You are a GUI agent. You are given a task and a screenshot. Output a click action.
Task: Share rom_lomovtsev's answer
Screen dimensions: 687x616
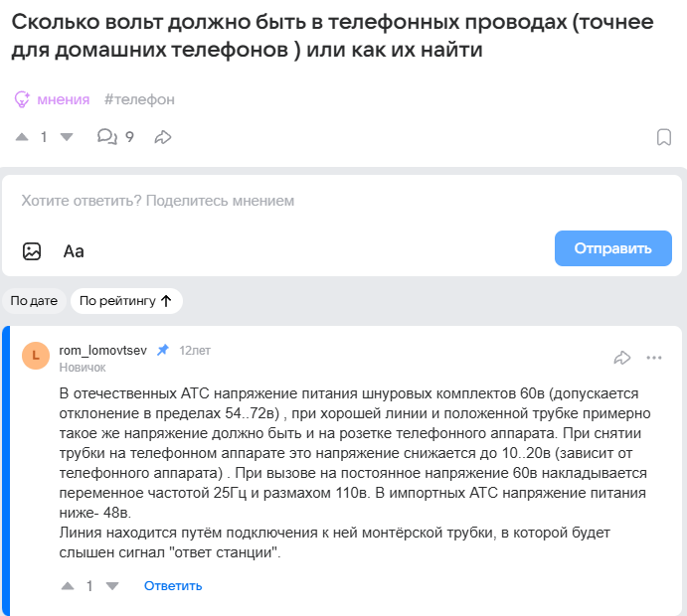coord(622,358)
